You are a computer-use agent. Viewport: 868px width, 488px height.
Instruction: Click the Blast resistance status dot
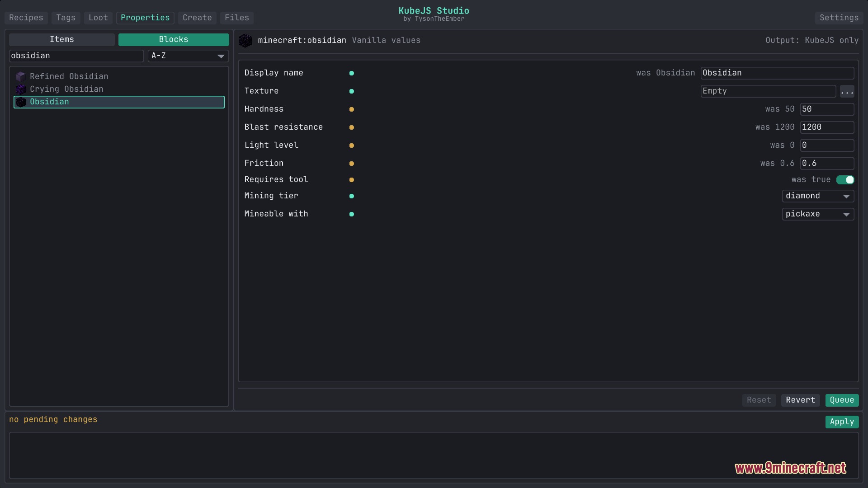351,127
